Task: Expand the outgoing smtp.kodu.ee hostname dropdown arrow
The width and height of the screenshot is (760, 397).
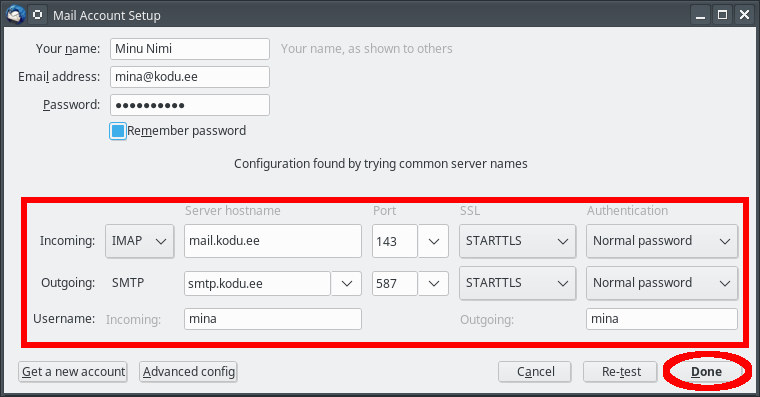Action: click(x=347, y=284)
